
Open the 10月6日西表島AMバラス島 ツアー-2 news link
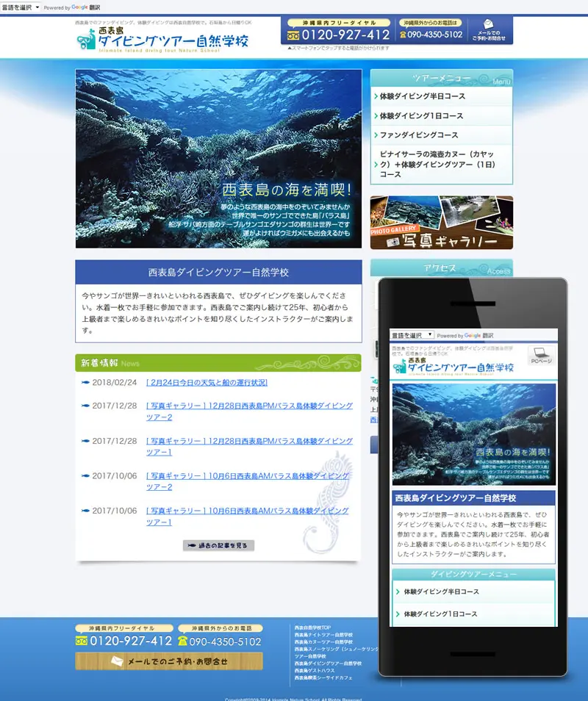click(247, 481)
